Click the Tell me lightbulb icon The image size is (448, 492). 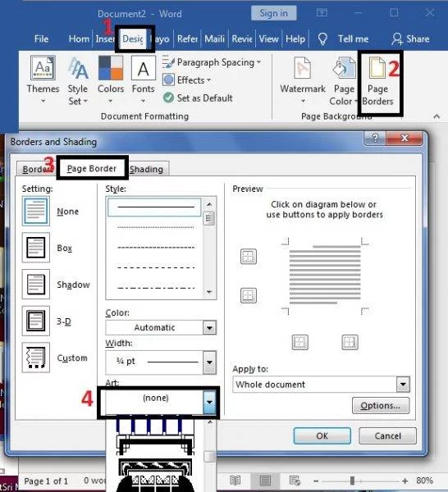[x=322, y=39]
